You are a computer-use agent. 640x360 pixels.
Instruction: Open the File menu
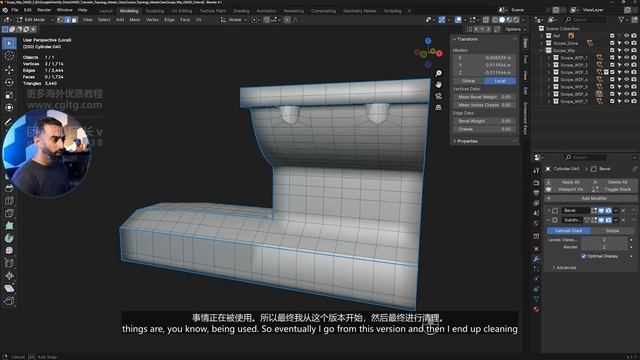(x=15, y=10)
